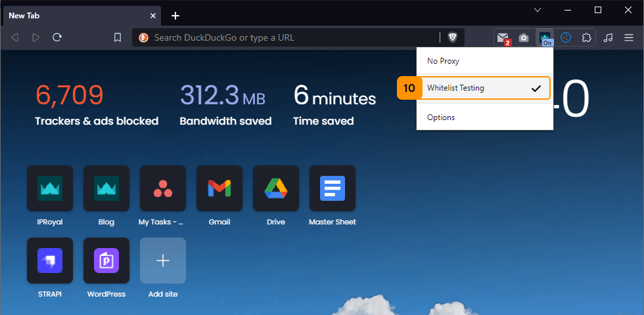This screenshot has height=315, width=644.
Task: Click the 6,709 trackers blocked counter
Action: [x=70, y=94]
